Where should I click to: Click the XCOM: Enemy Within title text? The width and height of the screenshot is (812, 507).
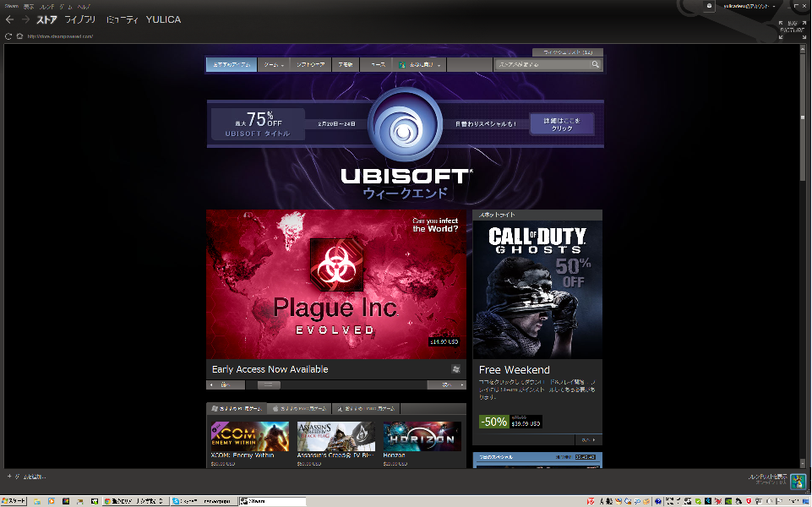coord(243,455)
